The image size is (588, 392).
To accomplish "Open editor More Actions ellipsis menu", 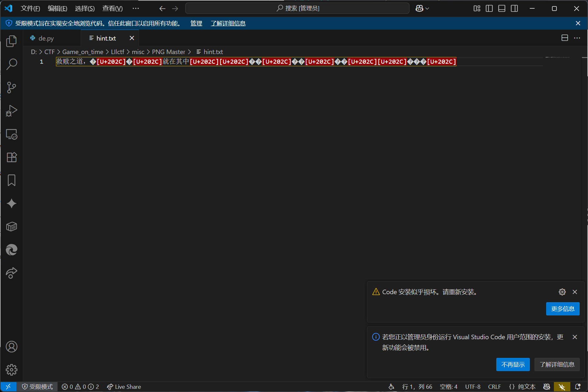I will (577, 38).
